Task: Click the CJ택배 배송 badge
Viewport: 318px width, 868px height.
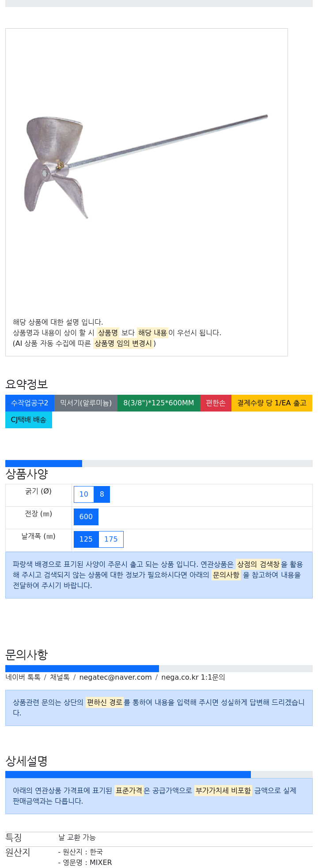Action: pyautogui.click(x=29, y=420)
